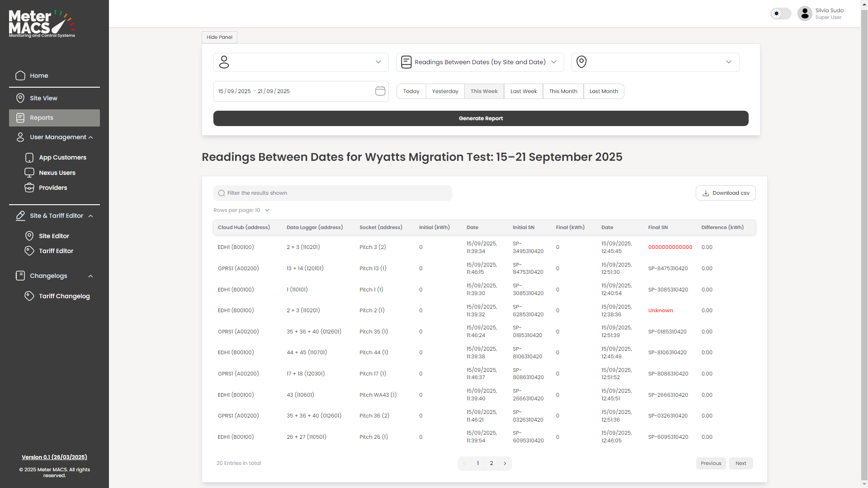
Task: Click the Generate Report button
Action: 481,118
